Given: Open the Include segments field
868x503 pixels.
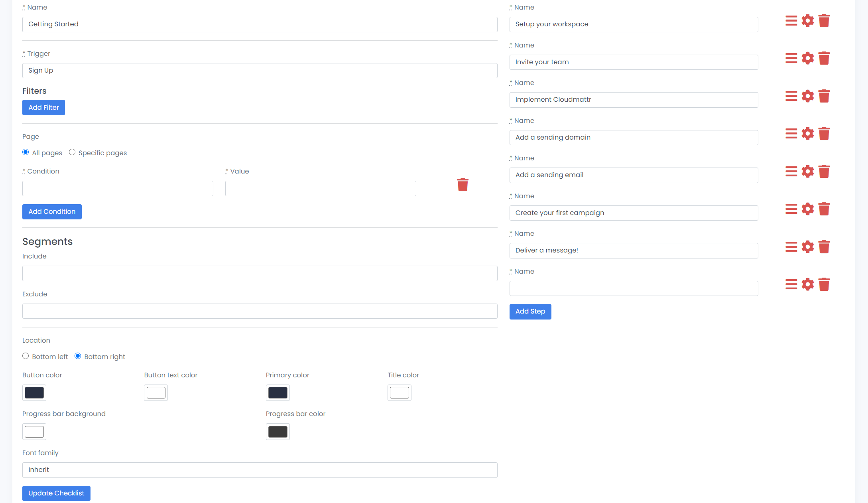Looking at the screenshot, I should pyautogui.click(x=260, y=273).
